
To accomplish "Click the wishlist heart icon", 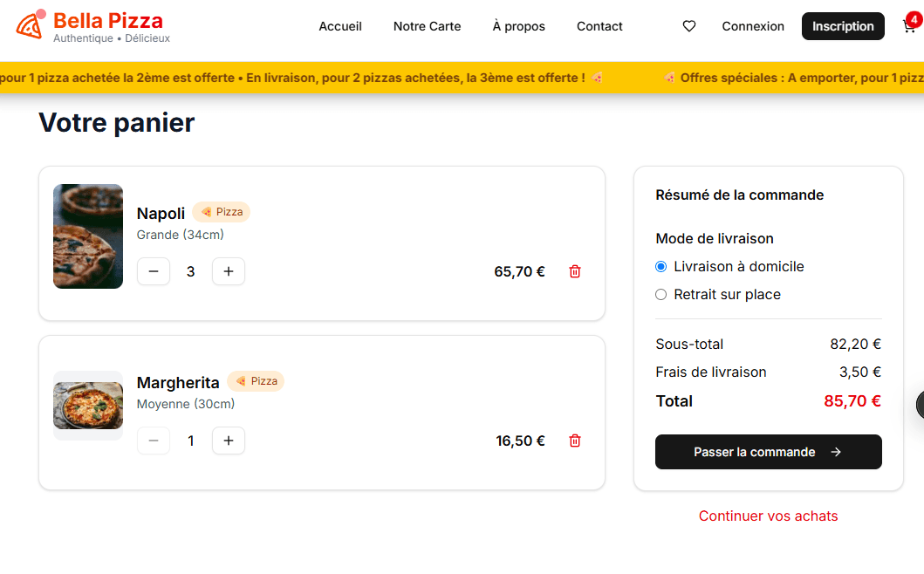I will pos(688,26).
